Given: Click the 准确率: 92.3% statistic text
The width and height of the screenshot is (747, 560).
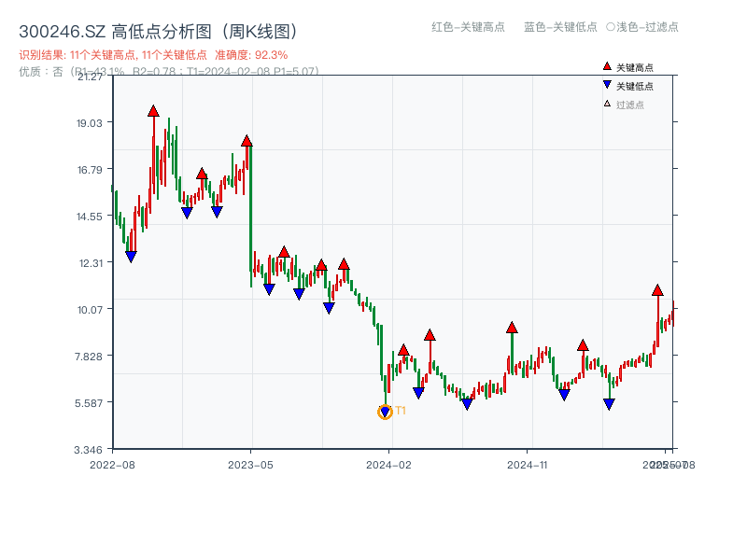Looking at the screenshot, I should [x=250, y=54].
